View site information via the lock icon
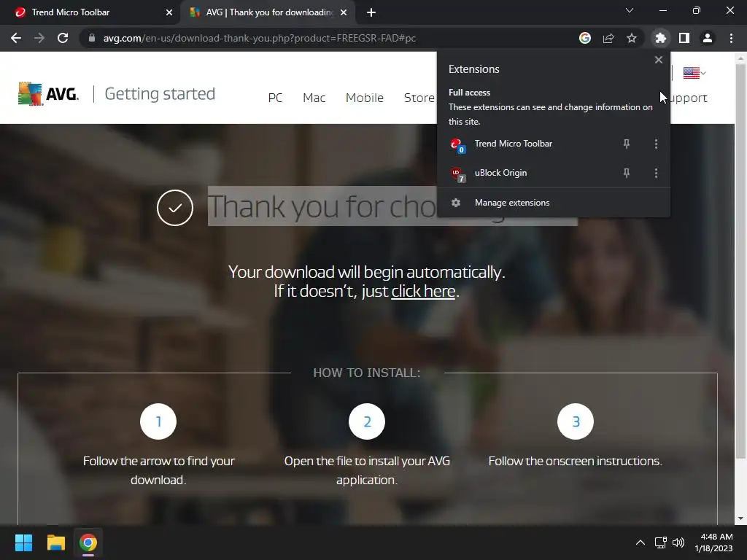This screenshot has width=747, height=560. tap(92, 38)
